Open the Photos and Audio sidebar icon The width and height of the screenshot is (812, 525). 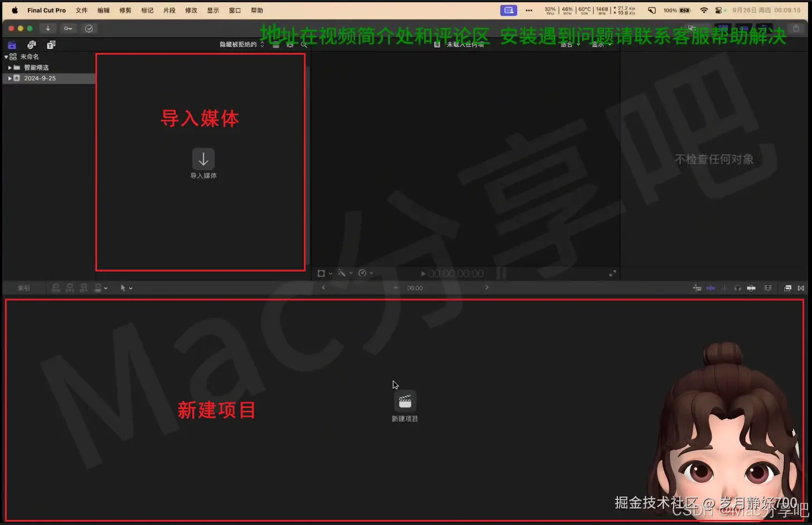tap(31, 45)
